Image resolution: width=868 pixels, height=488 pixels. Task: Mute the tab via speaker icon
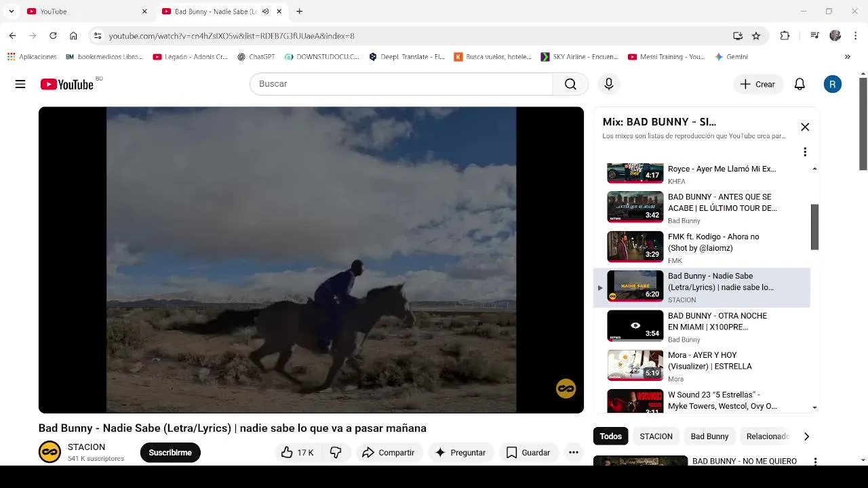coord(265,12)
